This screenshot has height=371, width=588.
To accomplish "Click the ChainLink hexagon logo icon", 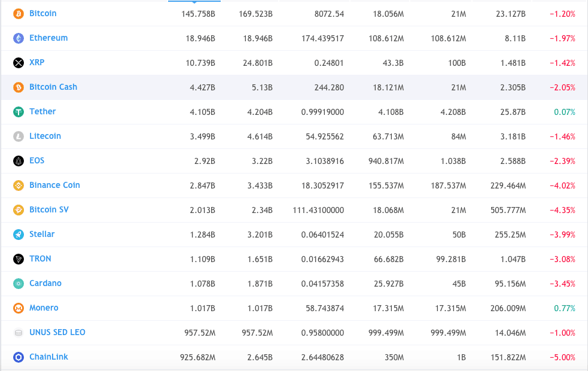I will tap(19, 357).
